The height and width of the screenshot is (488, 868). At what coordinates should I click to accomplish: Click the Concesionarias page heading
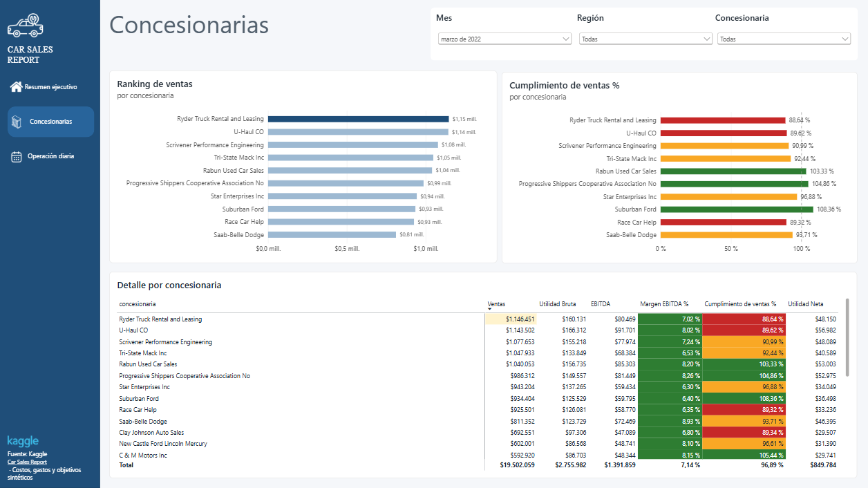pos(189,25)
